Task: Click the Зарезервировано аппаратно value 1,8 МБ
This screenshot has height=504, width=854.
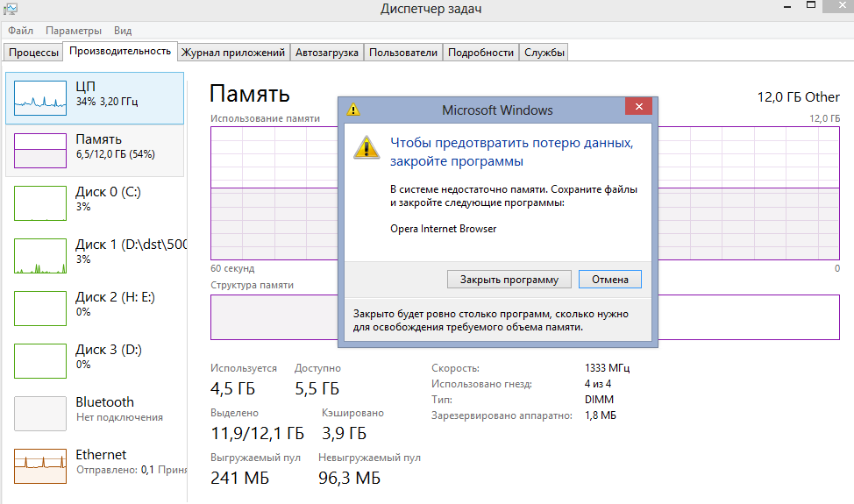Action: [x=601, y=415]
